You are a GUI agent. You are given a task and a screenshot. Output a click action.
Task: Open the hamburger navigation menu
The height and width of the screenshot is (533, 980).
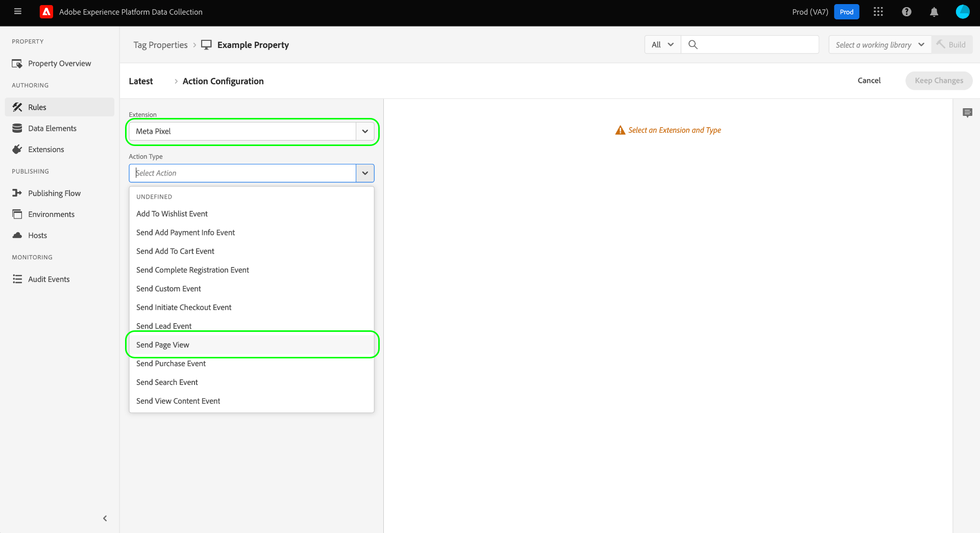[18, 12]
